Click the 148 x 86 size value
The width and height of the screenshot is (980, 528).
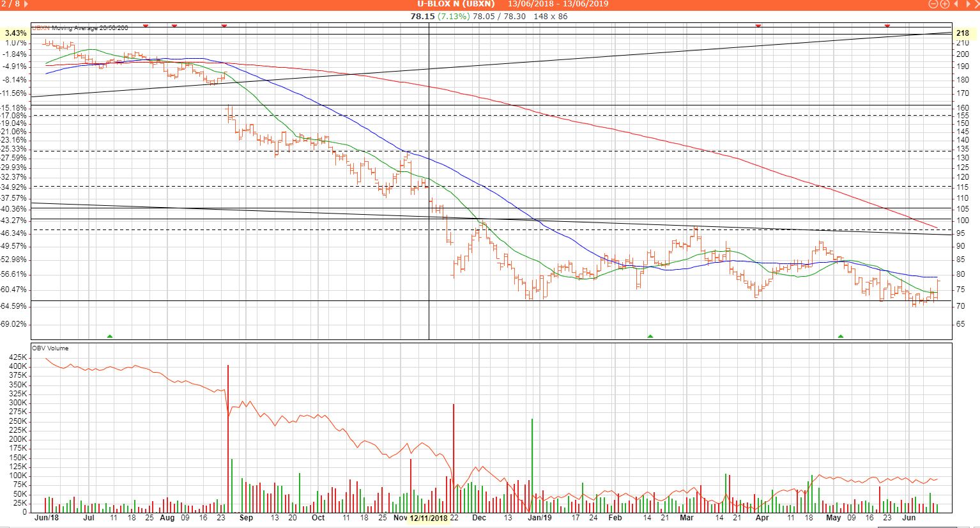549,16
